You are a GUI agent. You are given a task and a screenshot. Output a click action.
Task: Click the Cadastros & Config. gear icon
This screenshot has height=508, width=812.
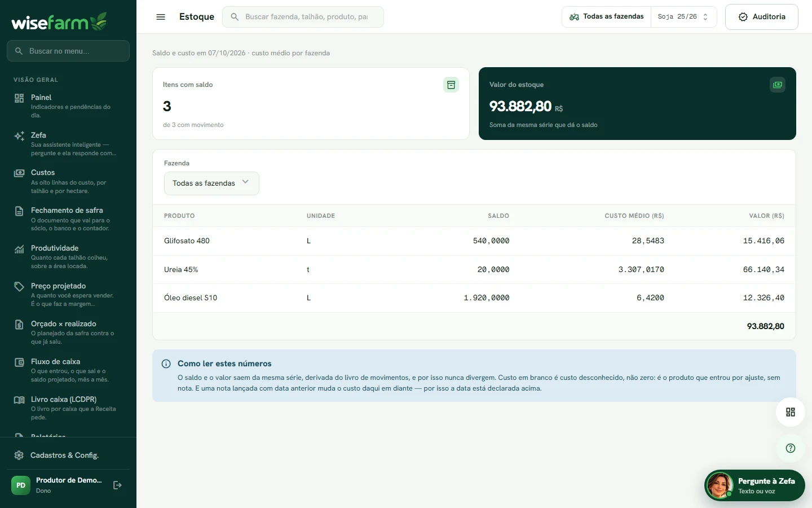[19, 456]
